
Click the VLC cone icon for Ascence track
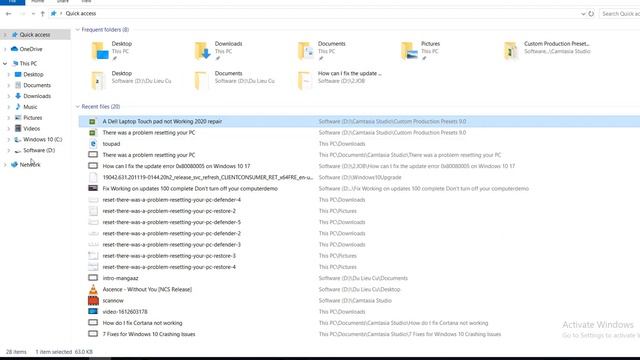93,289
